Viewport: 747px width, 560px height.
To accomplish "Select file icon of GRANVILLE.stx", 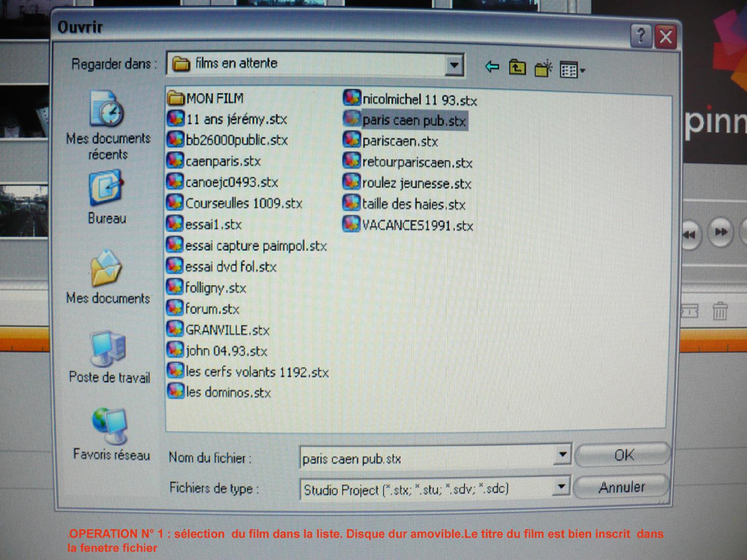I will click(175, 329).
